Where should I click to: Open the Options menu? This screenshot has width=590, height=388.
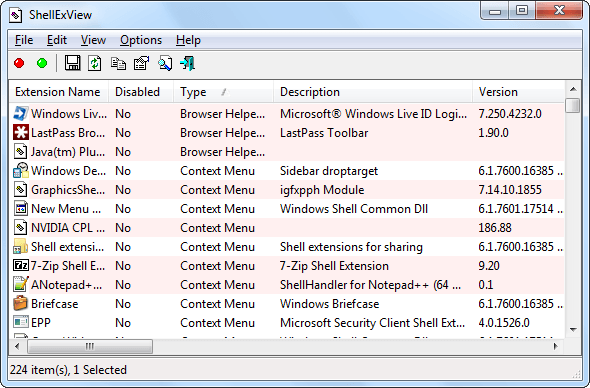coord(141,40)
